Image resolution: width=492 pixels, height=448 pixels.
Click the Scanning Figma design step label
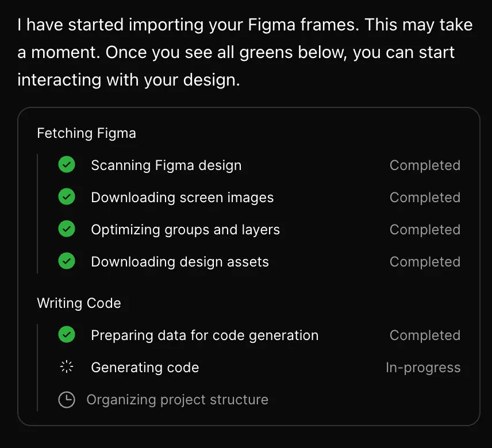[x=166, y=165]
